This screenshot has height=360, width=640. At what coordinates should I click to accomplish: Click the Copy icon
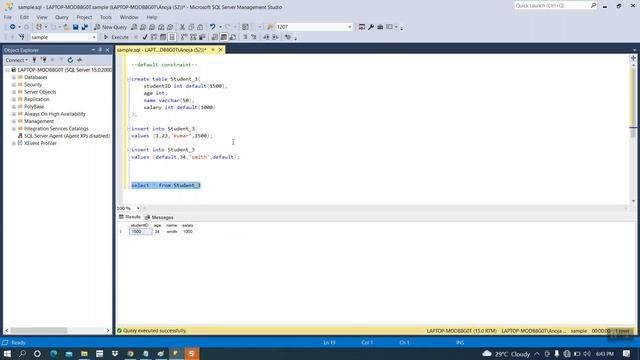click(x=191, y=27)
